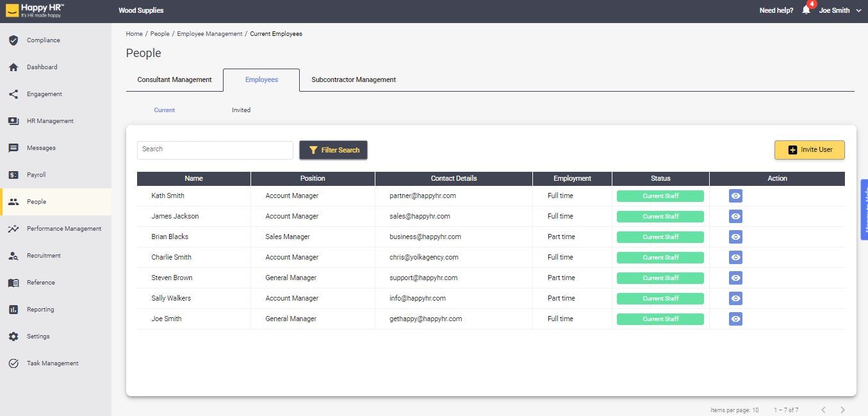The height and width of the screenshot is (416, 868).
Task: Navigate to HR Management via its sidebar icon
Action: pyautogui.click(x=13, y=121)
